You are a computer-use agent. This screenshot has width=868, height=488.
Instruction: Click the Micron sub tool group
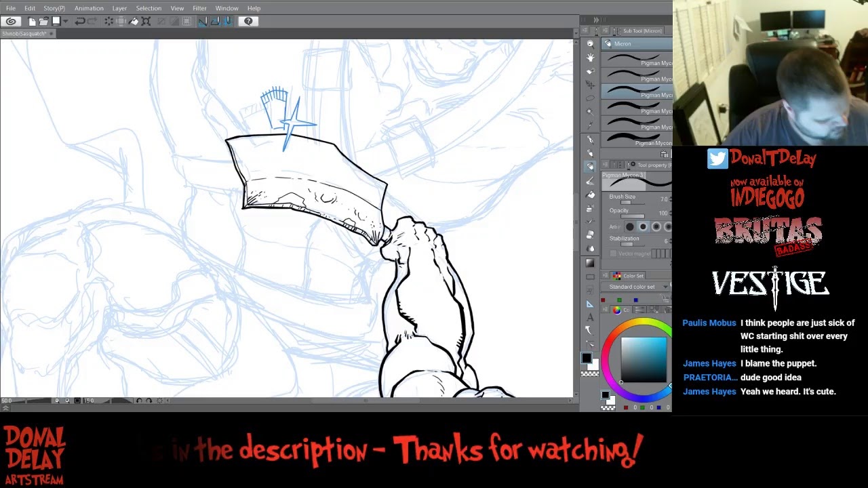click(622, 44)
